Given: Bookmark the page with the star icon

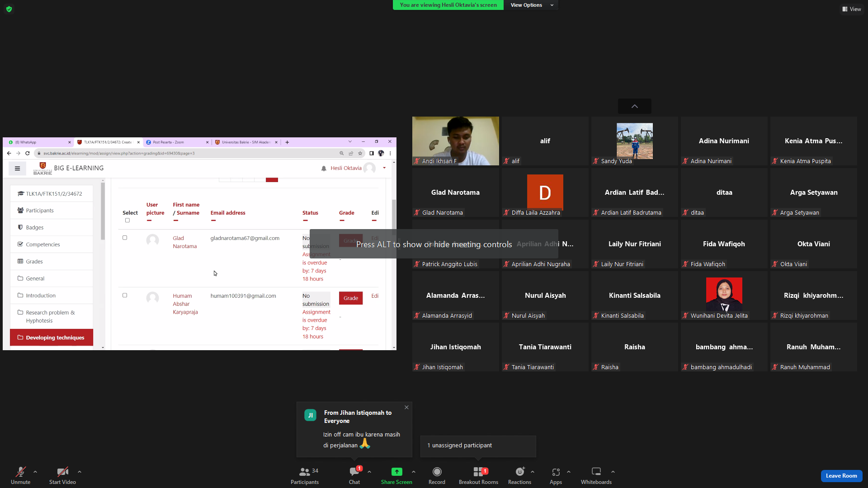Looking at the screenshot, I should pyautogui.click(x=360, y=153).
